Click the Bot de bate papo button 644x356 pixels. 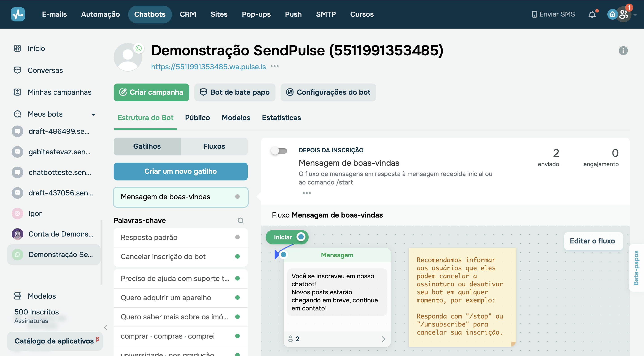pos(235,92)
